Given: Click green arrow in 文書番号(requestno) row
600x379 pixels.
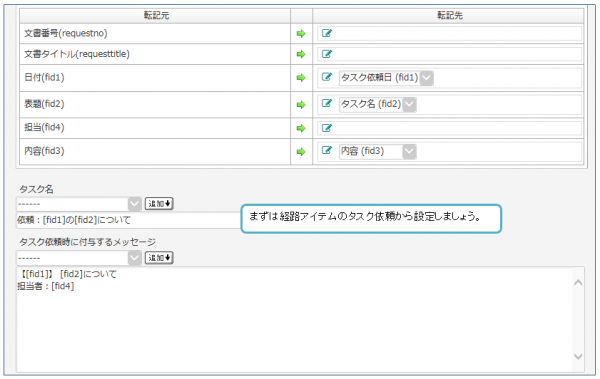Looking at the screenshot, I should [301, 34].
